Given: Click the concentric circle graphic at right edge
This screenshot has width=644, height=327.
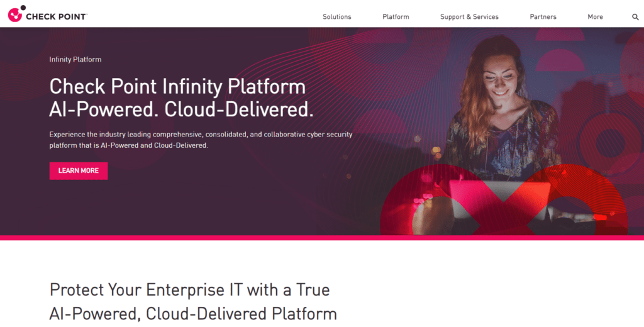Looking at the screenshot, I should point(610,141).
